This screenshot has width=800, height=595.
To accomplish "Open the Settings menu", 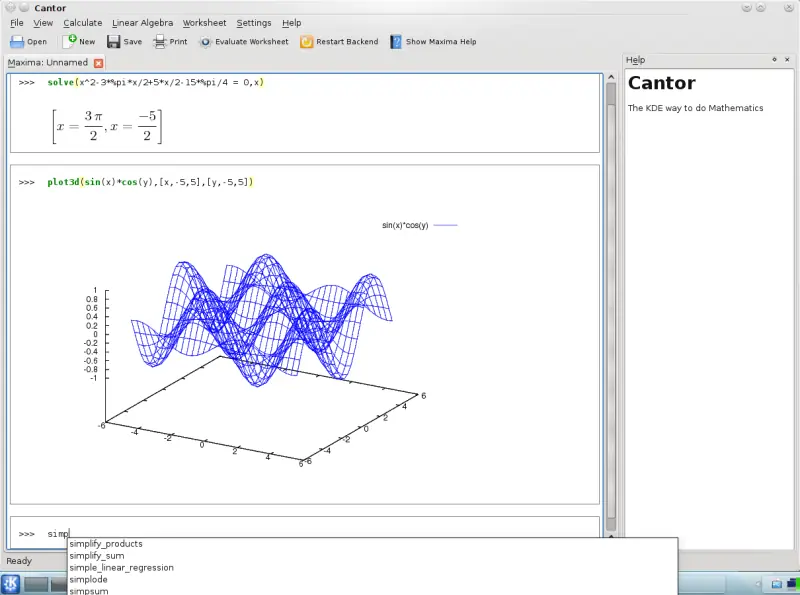I will point(254,23).
